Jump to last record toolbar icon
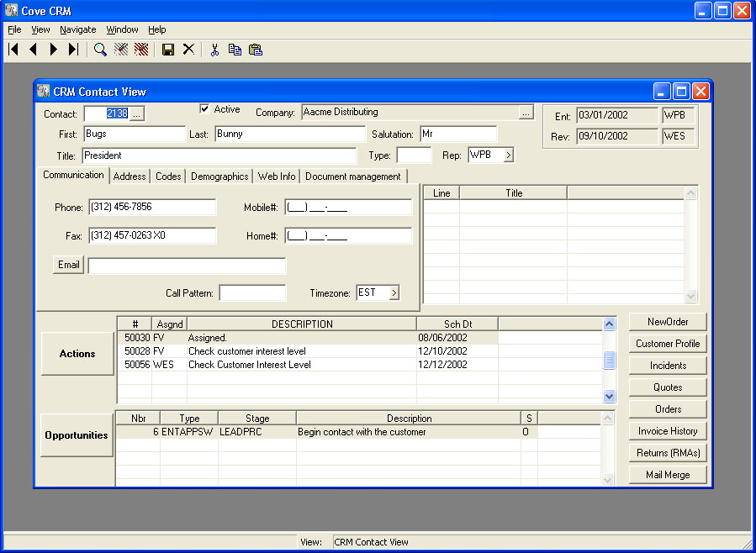The image size is (756, 553). click(73, 49)
